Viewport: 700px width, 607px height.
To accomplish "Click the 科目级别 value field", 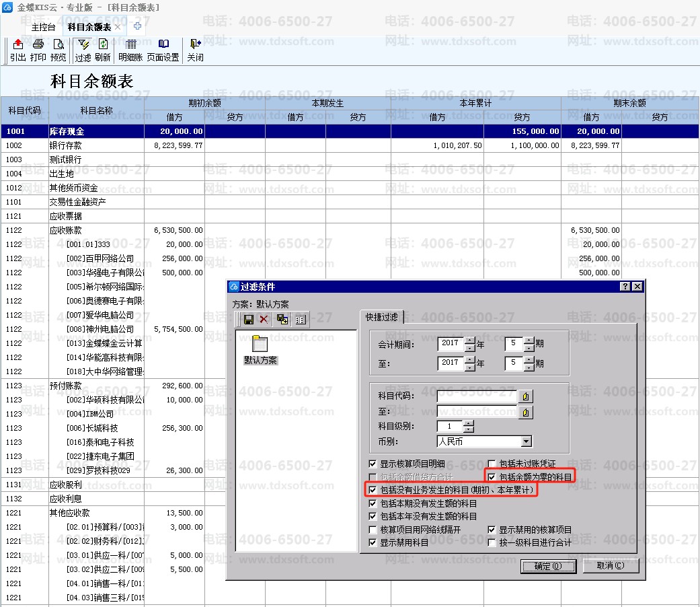I will (x=450, y=427).
